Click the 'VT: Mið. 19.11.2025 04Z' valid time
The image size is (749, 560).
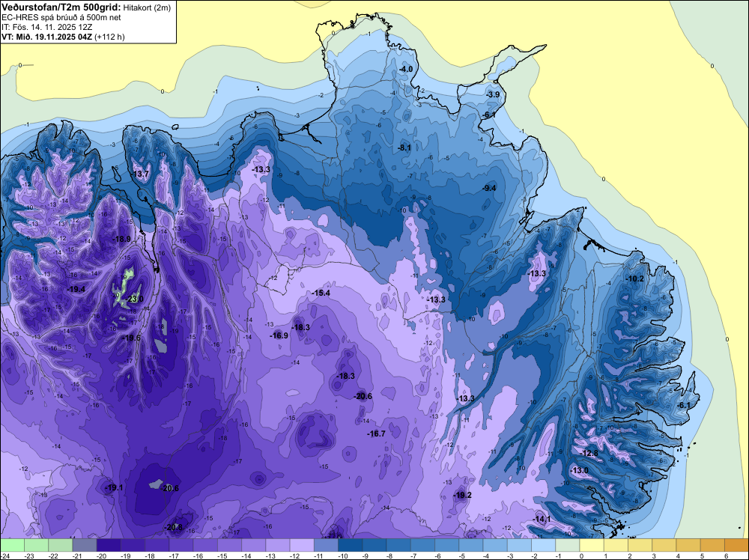[x=46, y=37]
